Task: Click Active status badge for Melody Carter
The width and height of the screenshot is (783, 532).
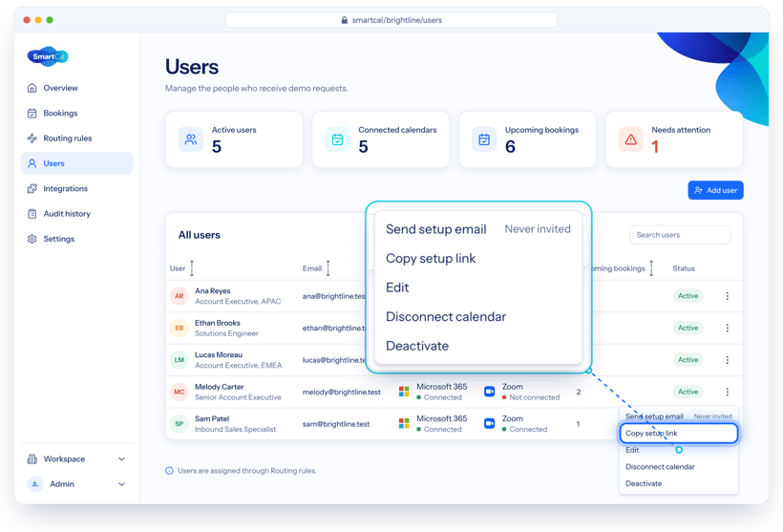Action: pos(688,393)
